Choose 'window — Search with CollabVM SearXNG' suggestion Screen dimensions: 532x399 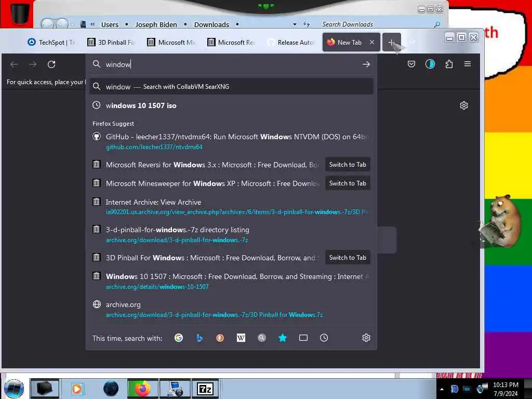(x=231, y=87)
